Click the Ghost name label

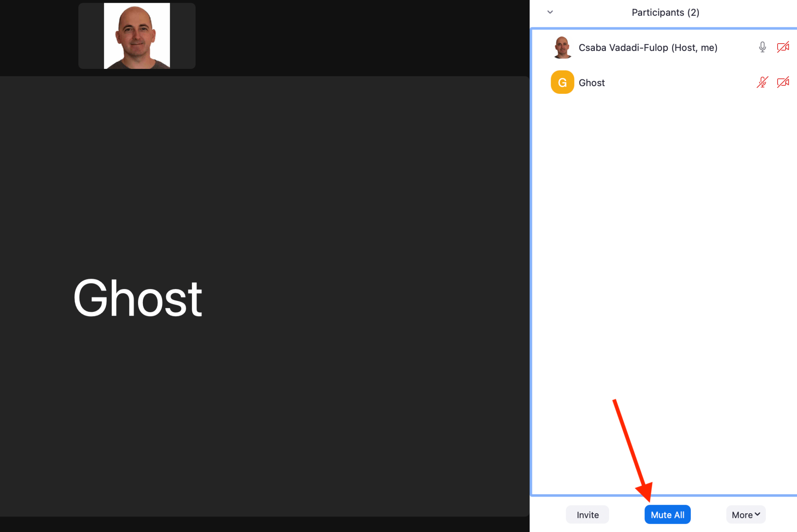click(592, 82)
